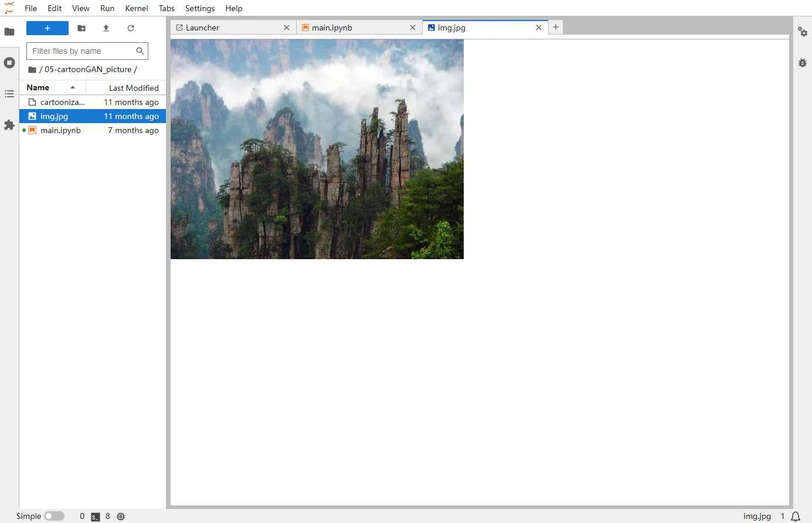The height and width of the screenshot is (523, 812).
Task: Open notifications bell in status bar
Action: coord(796,517)
